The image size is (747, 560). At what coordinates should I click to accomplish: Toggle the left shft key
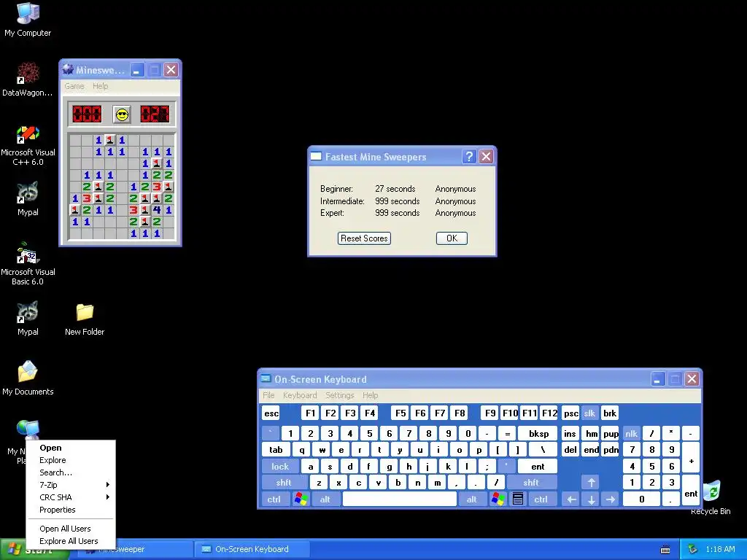[x=284, y=483]
